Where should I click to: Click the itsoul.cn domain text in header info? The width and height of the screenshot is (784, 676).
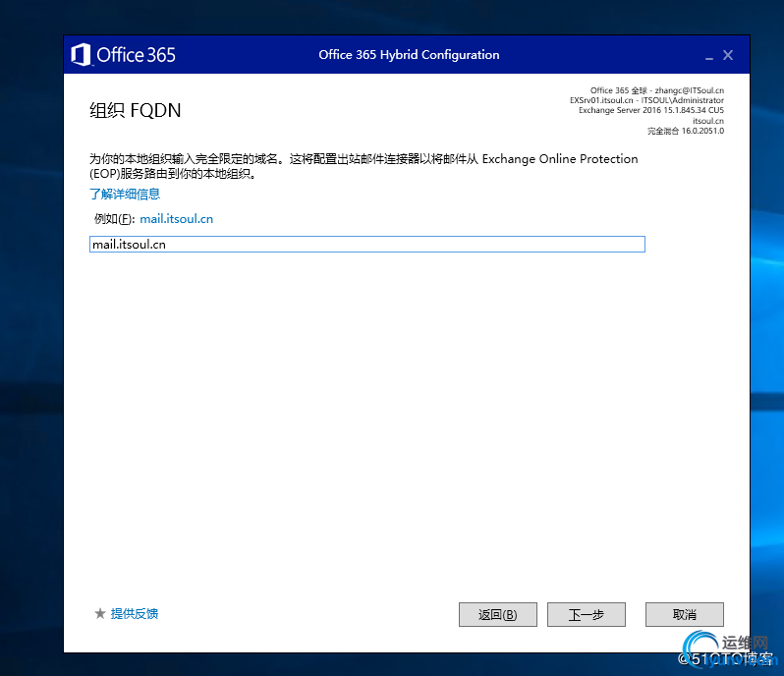(x=708, y=121)
